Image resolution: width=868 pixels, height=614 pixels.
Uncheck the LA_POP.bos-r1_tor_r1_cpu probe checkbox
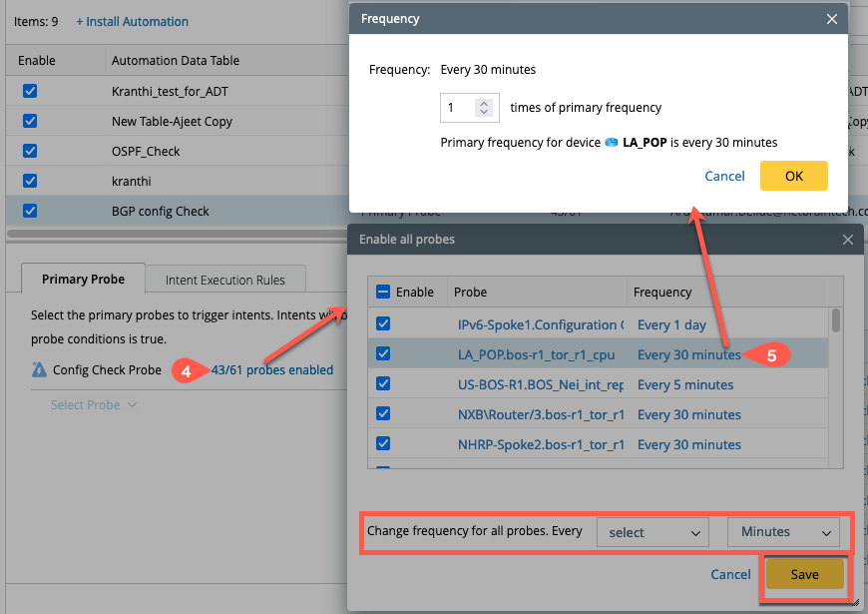(383, 353)
